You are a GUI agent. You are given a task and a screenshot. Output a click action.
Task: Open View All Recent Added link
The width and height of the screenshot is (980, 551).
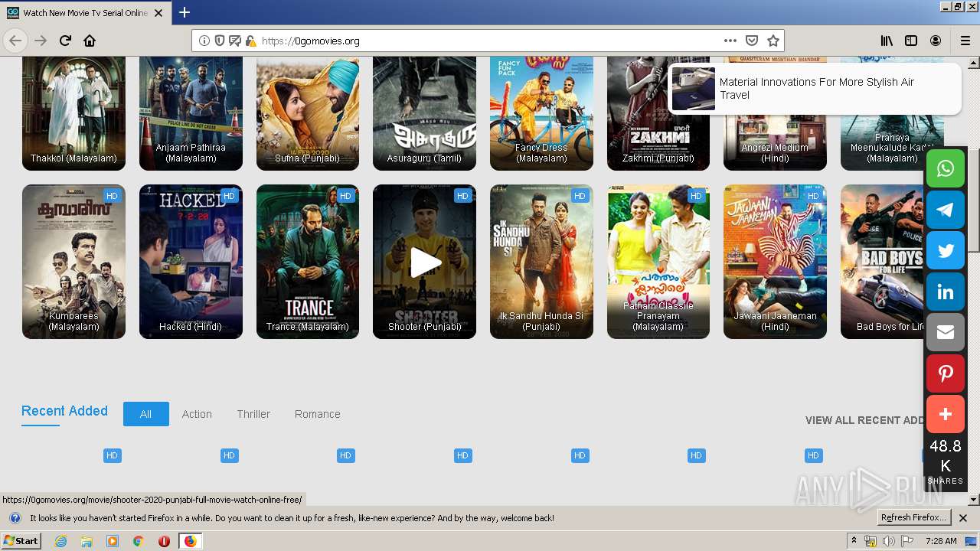point(865,420)
